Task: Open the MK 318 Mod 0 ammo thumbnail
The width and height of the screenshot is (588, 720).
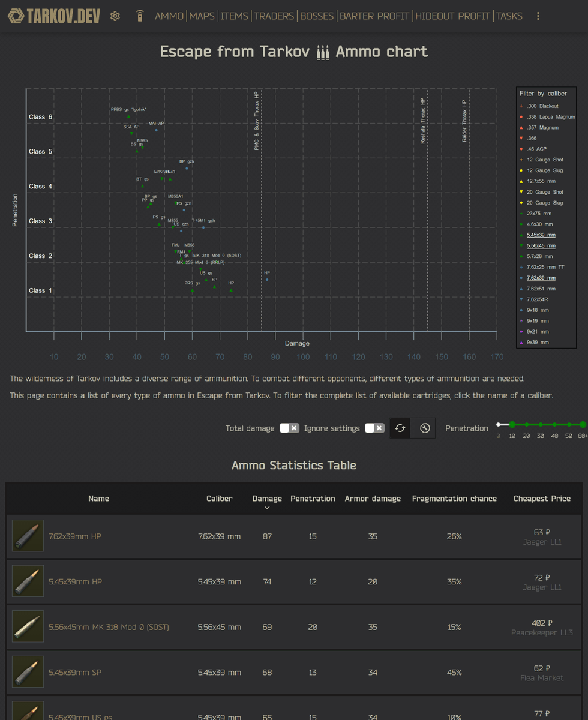Action: point(28,627)
